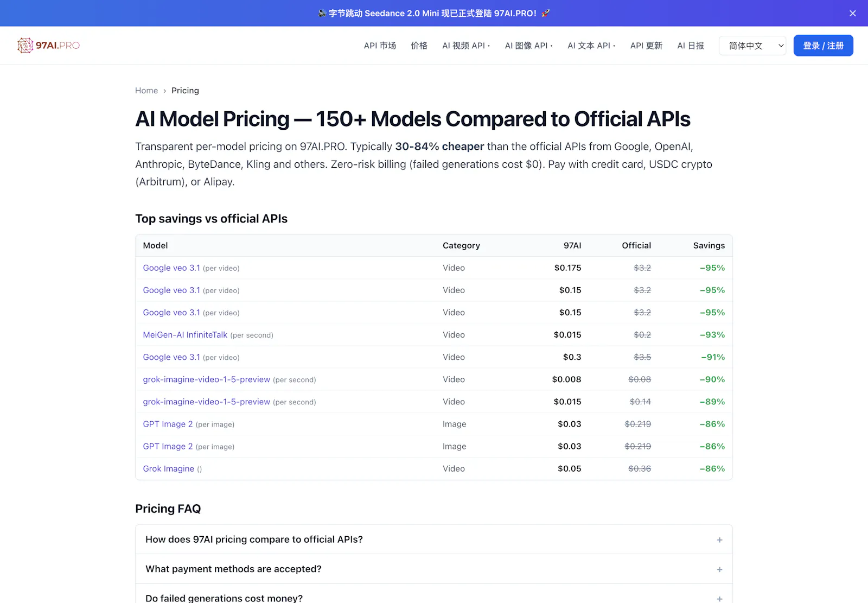Visit the AI 日报 nav link
Screen dimensions: 868x603
coord(691,46)
